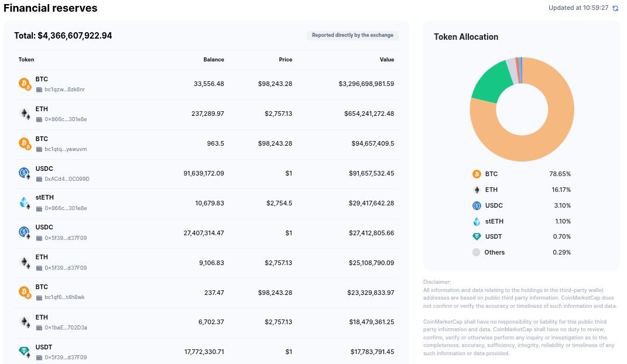This screenshot has width=627, height=364.
Task: Click the value $25,108,790.09
Action: [371, 263]
